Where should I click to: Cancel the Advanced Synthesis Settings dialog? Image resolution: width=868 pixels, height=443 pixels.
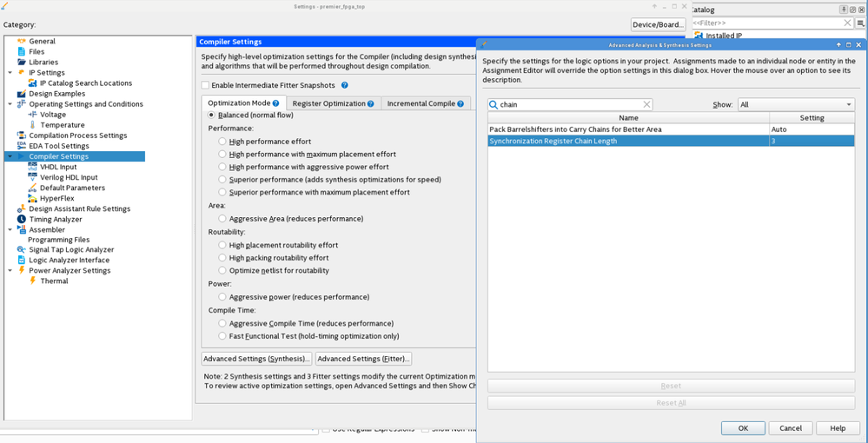pos(791,428)
